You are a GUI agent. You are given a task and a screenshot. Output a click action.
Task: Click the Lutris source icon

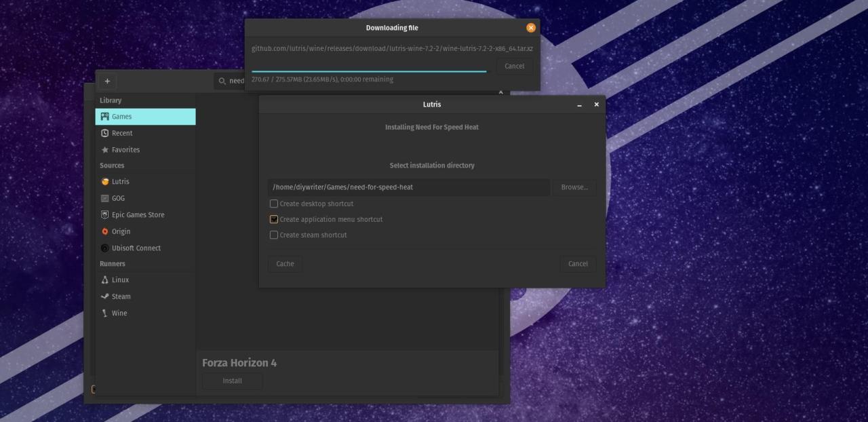105,182
